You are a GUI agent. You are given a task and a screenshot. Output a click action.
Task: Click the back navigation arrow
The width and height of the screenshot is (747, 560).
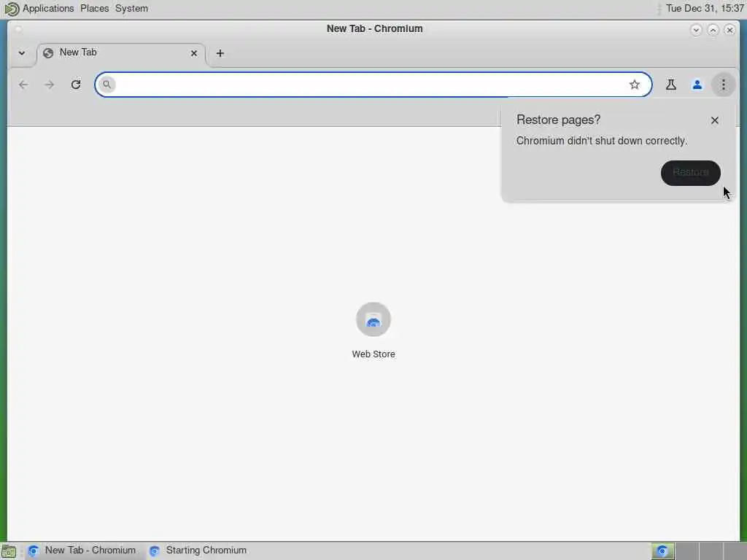[x=23, y=85]
